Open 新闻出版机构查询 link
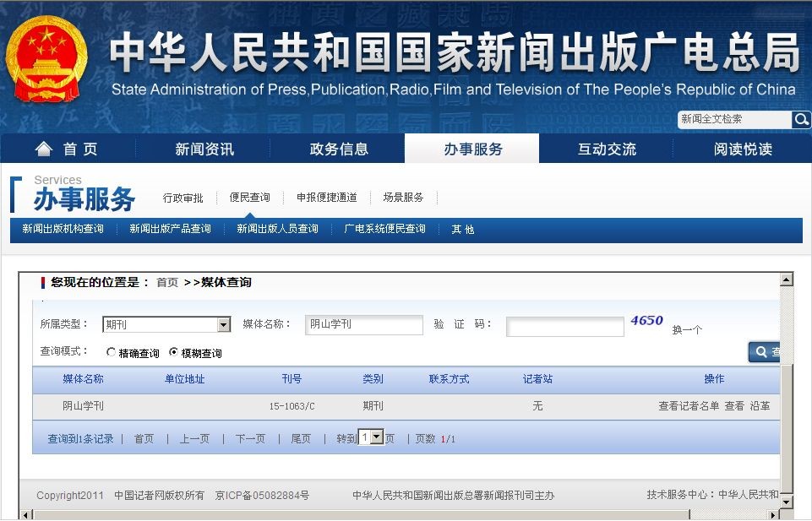Viewport: 812px width, 521px height. coord(63,229)
